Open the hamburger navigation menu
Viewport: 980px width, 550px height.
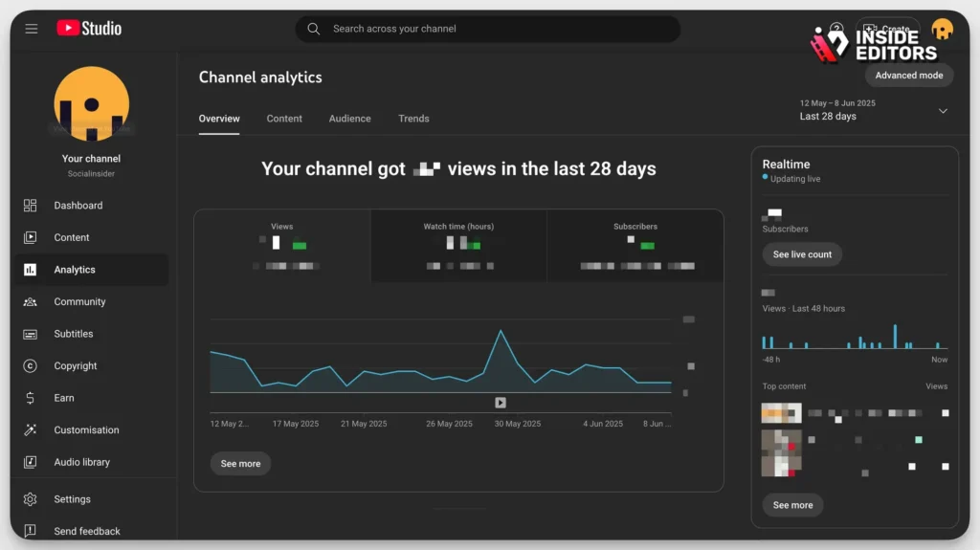[32, 29]
